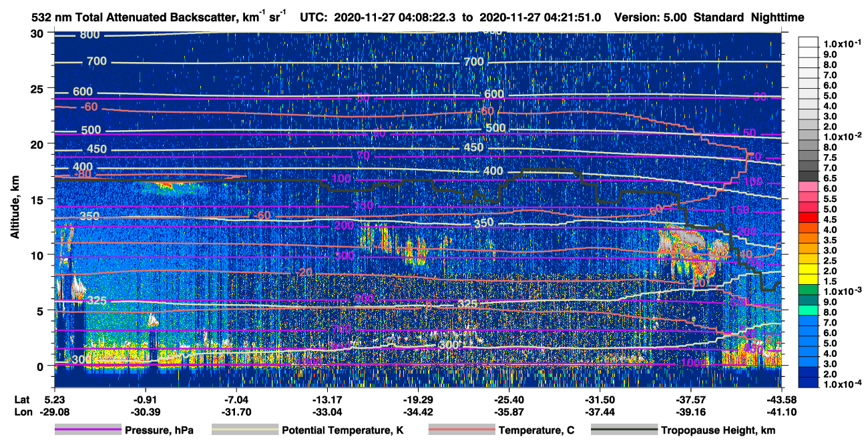This screenshot has width=868, height=445.
Task: Click latitude value 5.23
Action: 54,400
